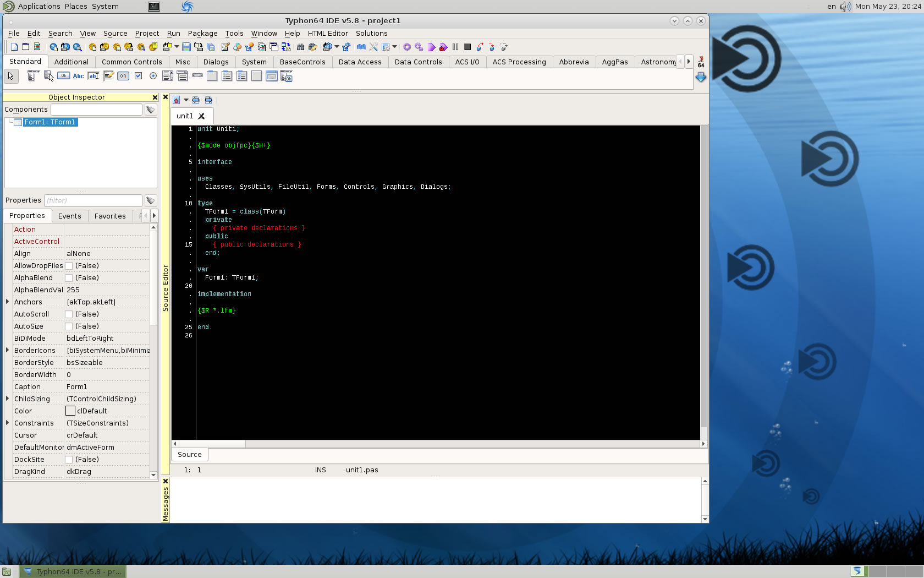
Task: Click the debug run icon with bug
Action: (x=443, y=47)
